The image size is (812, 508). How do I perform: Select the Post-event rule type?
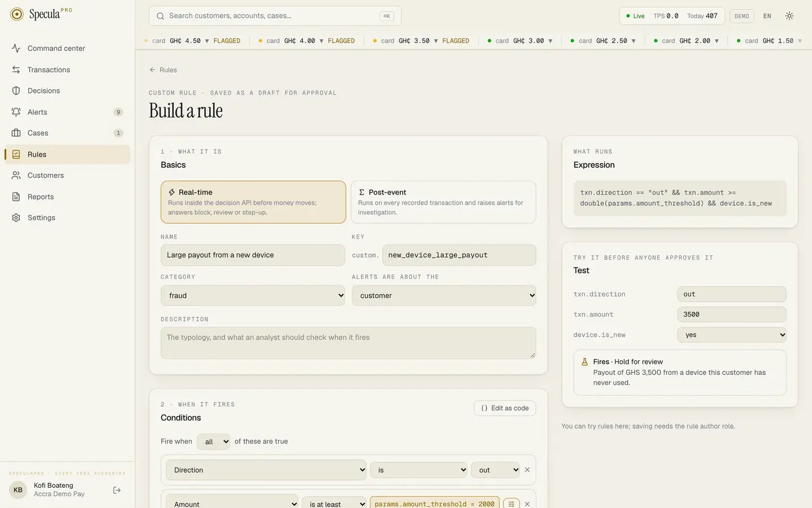pos(443,202)
